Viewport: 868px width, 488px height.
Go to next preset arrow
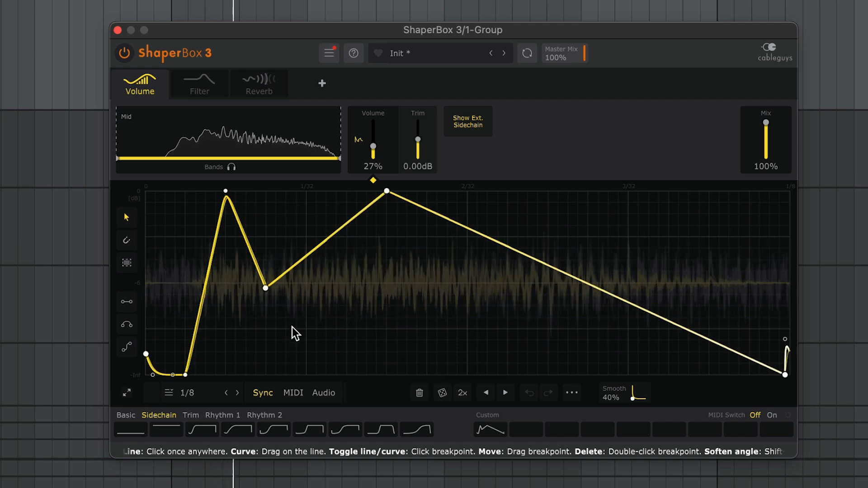click(504, 53)
